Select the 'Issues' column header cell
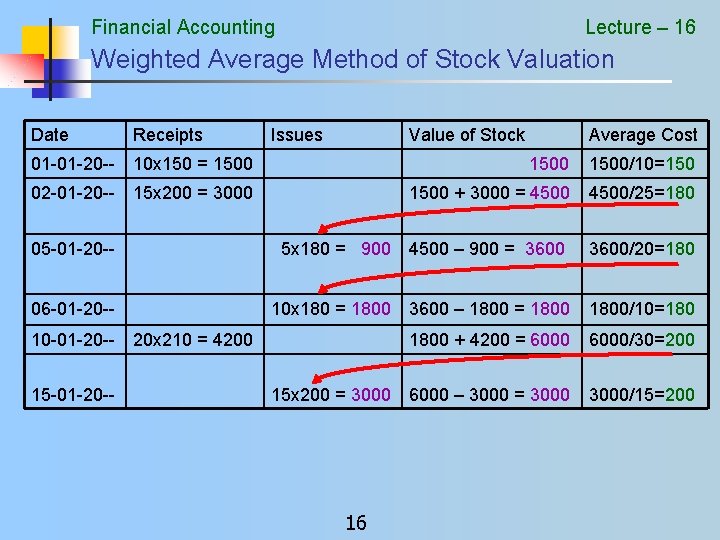 [x=333, y=135]
